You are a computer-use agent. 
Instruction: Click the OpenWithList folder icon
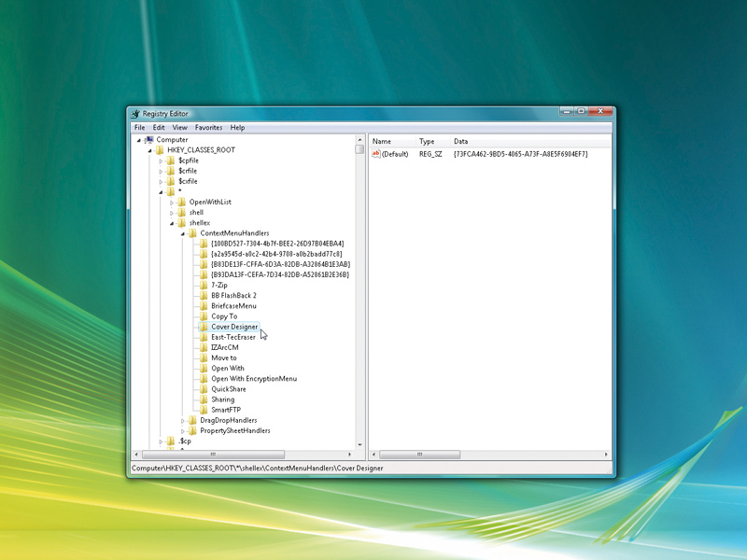(181, 202)
